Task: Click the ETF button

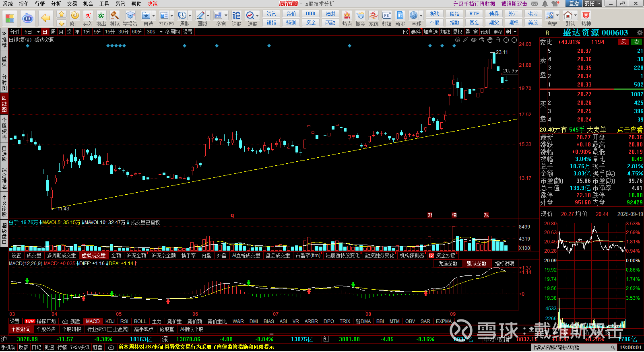Action: 474,14
